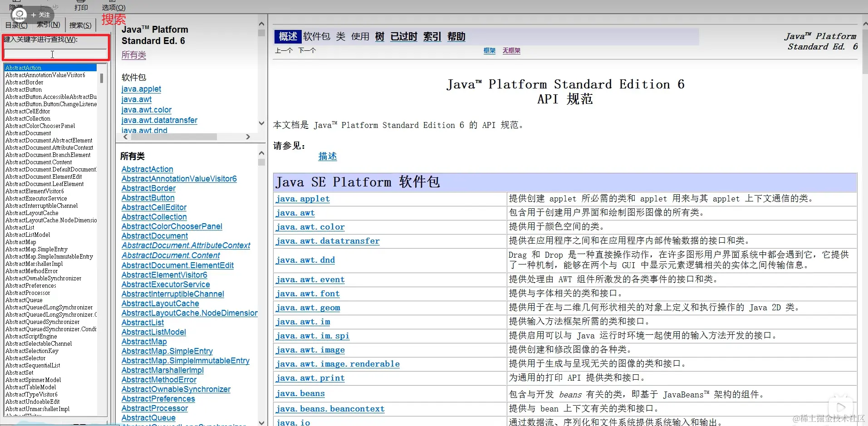Open java.awt.print in the package table

point(310,378)
